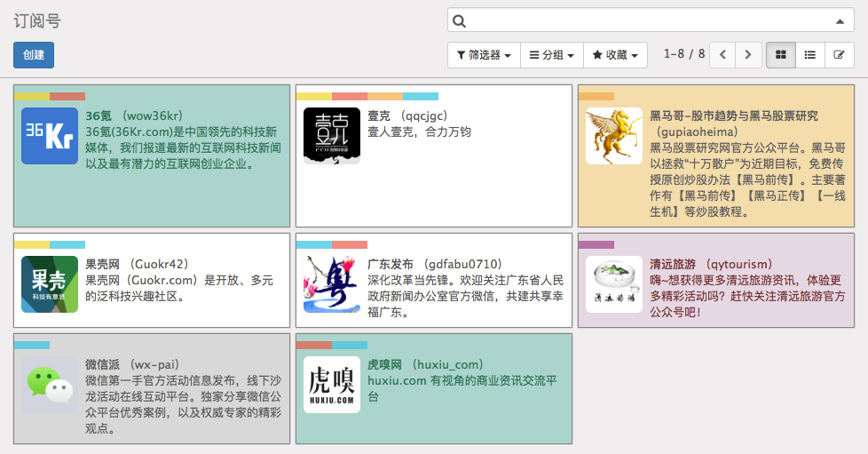
Task: Open the 清远旅游 logo thumbnail
Action: coord(614,284)
